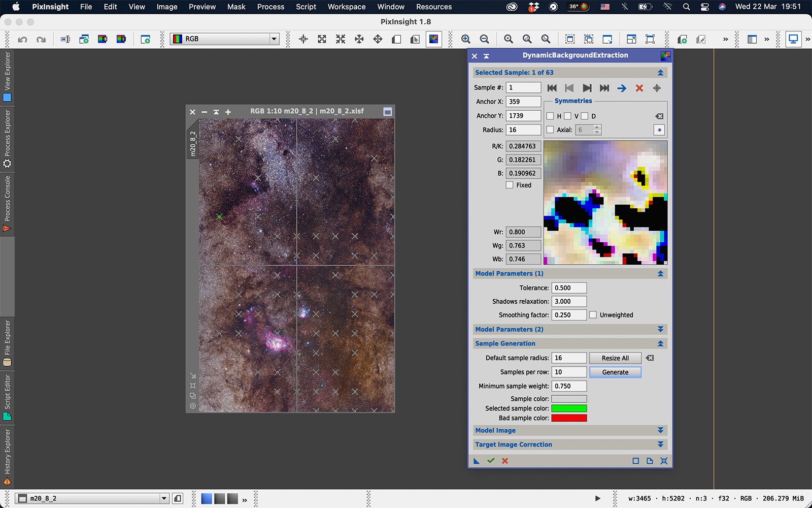
Task: Click the Resize All button
Action: pyautogui.click(x=615, y=358)
